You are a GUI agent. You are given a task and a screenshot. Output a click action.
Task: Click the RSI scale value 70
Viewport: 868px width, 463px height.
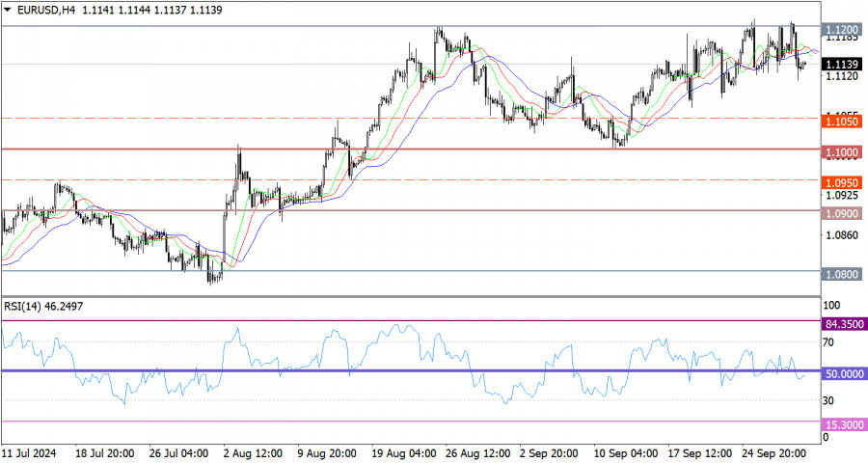tap(828, 342)
